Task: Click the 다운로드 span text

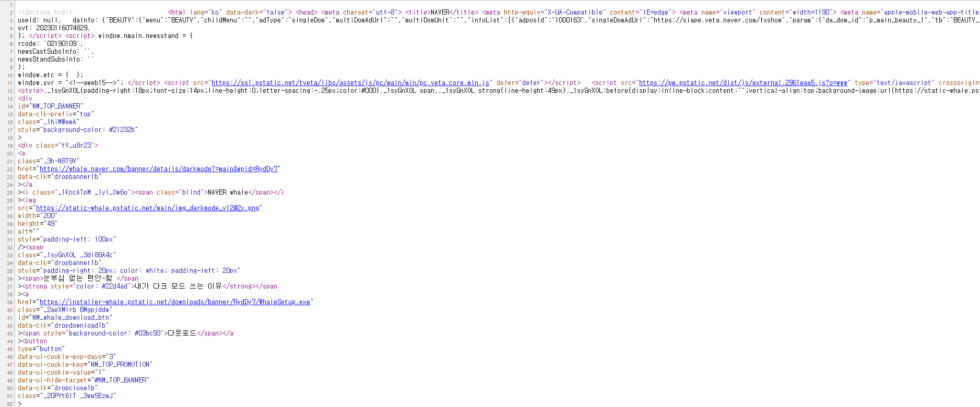Action: (x=182, y=333)
